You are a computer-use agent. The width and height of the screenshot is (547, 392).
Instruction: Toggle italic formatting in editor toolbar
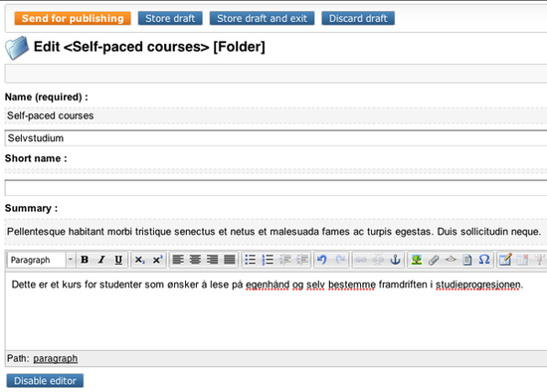[101, 260]
